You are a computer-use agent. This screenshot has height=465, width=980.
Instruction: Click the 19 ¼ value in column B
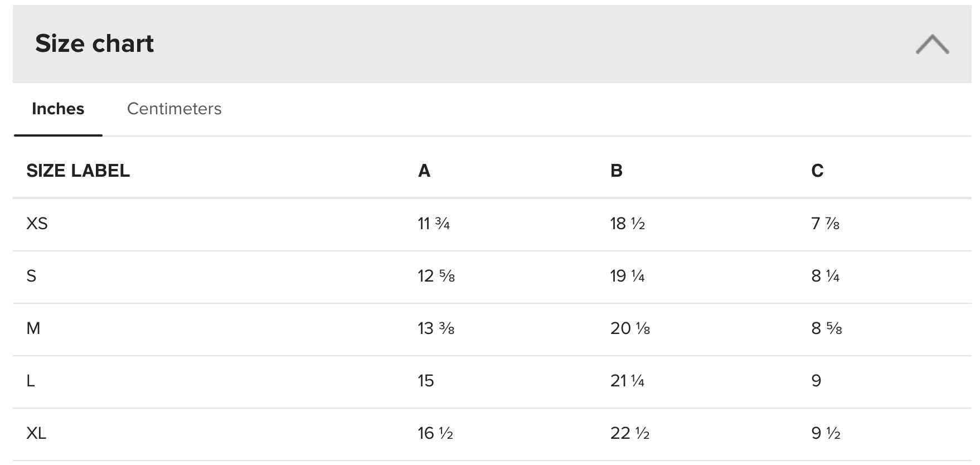click(627, 276)
